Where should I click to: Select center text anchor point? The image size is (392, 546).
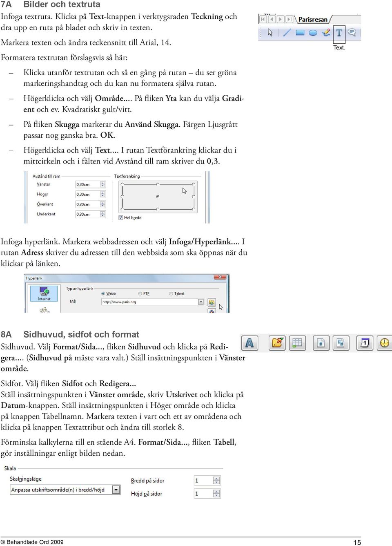158,197
